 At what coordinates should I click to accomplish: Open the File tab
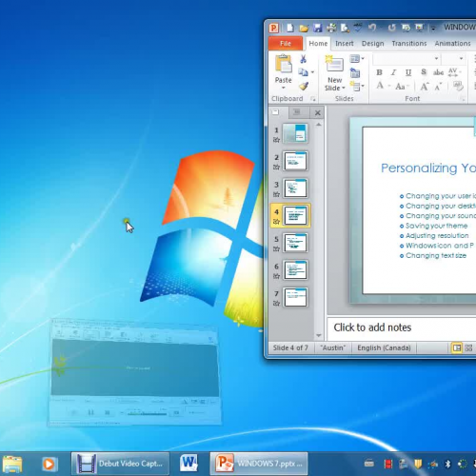(x=286, y=44)
